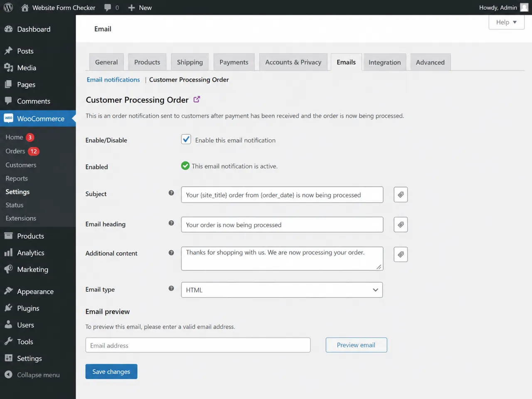Go back to Email notifications link
Screen dimensions: 532x399
click(113, 79)
